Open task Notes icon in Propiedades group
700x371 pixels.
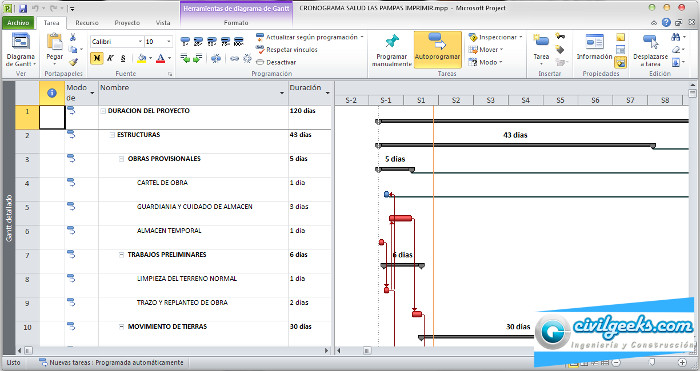click(x=621, y=37)
